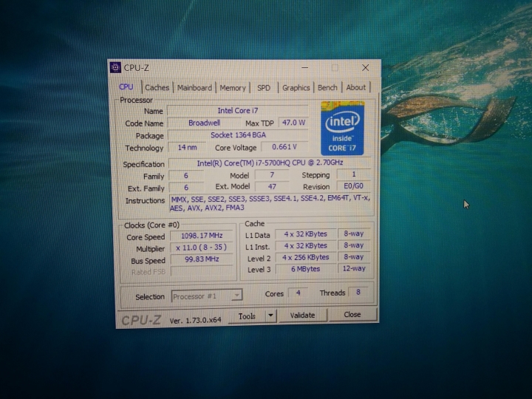
Task: Open the Processor #1 selection dropdown
Action: 207,296
